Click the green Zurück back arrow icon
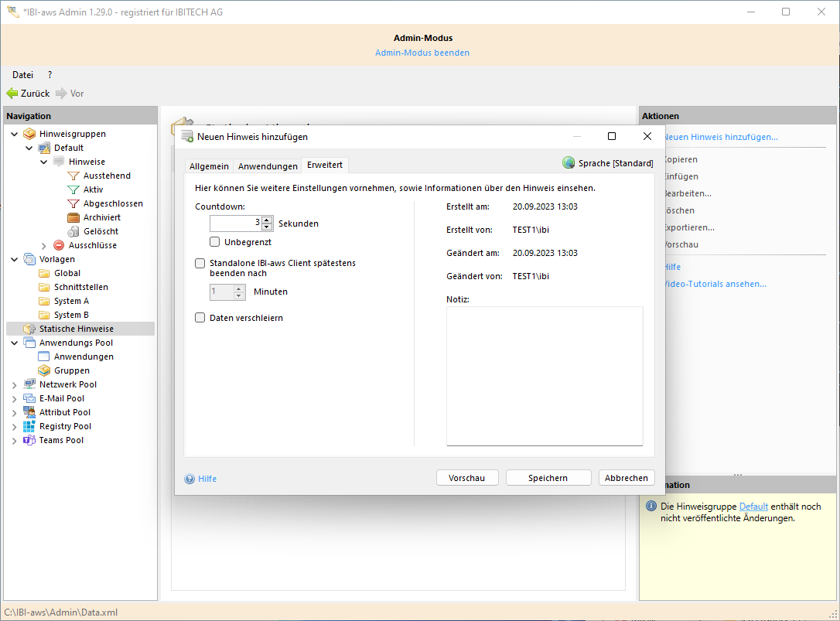Viewport: 840px width, 621px height. [12, 94]
